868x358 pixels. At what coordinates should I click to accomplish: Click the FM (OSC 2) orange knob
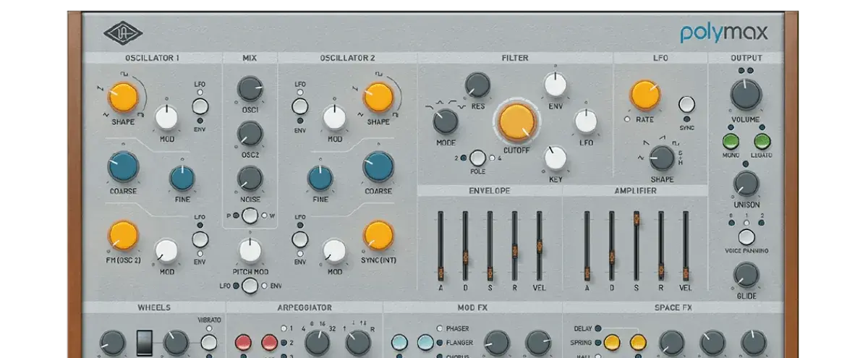click(123, 235)
